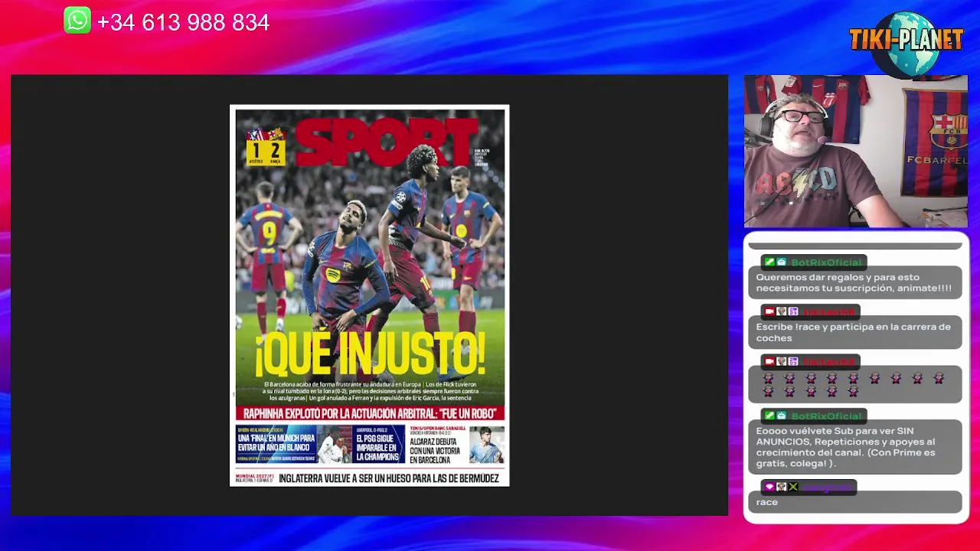Click the Alcaraz photo on the cover
Image resolution: width=980 pixels, height=551 pixels.
pos(487,444)
